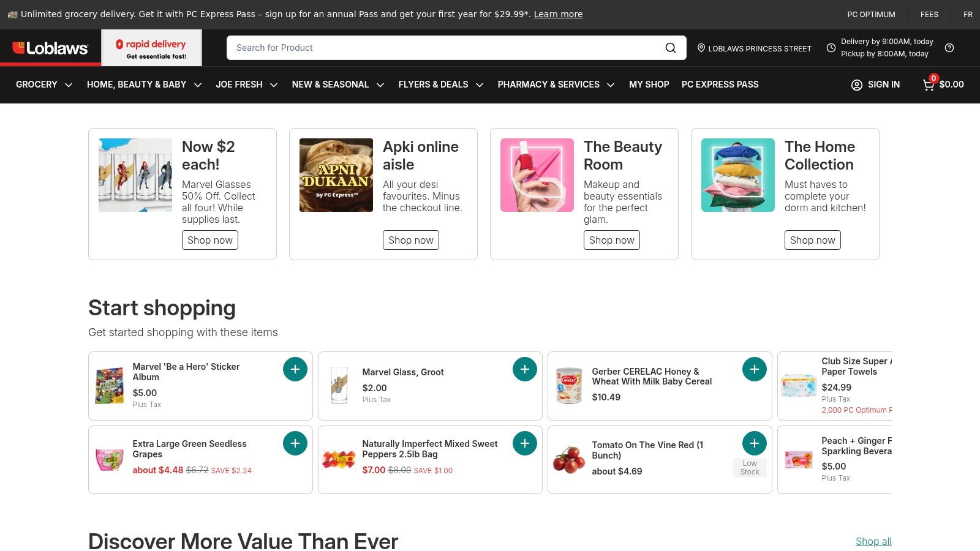Switch to the rapid delivery tab
The width and height of the screenshot is (980, 551).
click(151, 48)
